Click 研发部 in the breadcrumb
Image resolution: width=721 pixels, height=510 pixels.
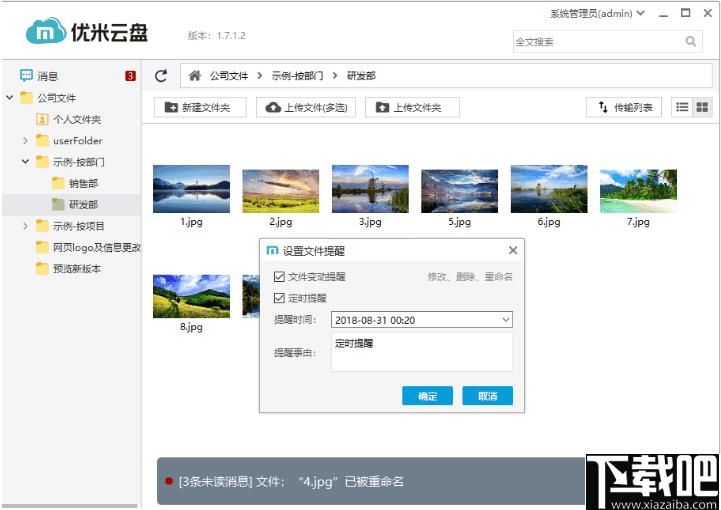pos(361,76)
